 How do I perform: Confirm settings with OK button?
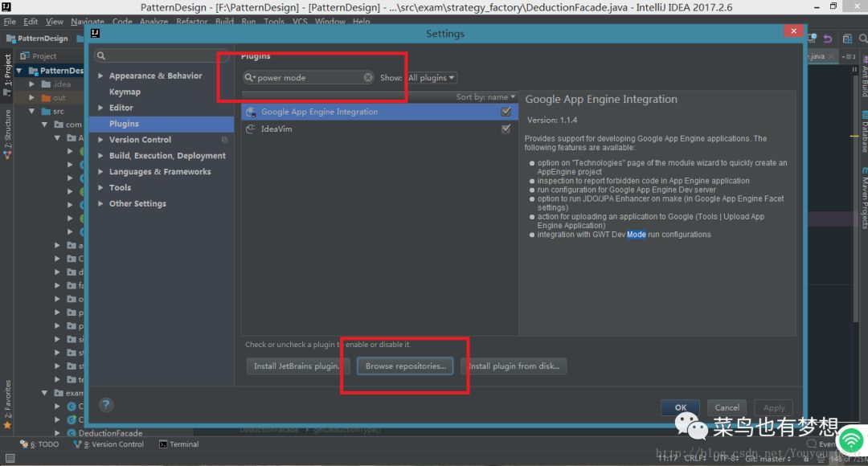pyautogui.click(x=681, y=408)
